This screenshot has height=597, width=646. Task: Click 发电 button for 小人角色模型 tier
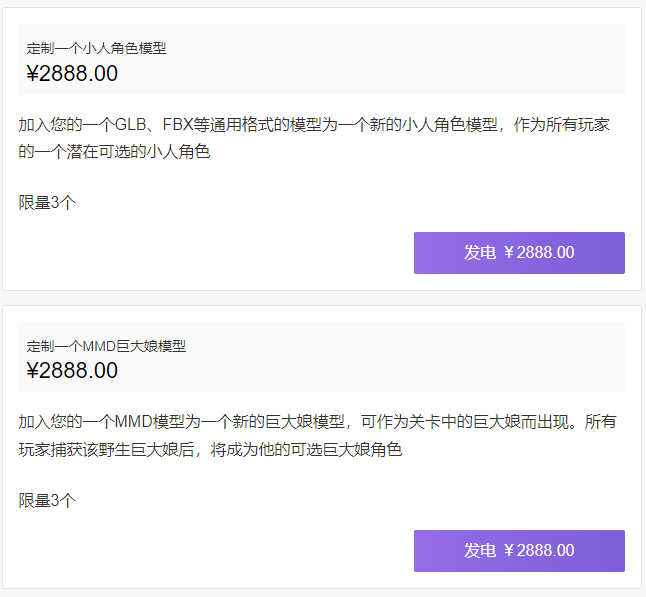coord(519,253)
